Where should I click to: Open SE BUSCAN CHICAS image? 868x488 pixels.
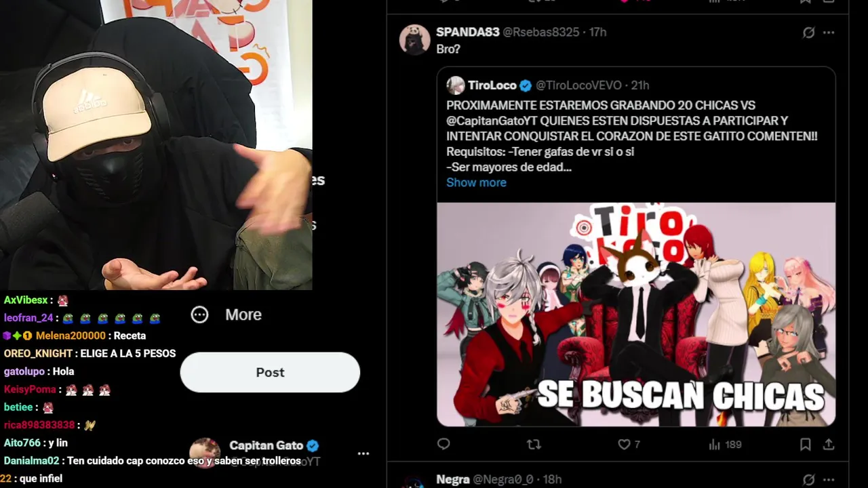pos(636,314)
